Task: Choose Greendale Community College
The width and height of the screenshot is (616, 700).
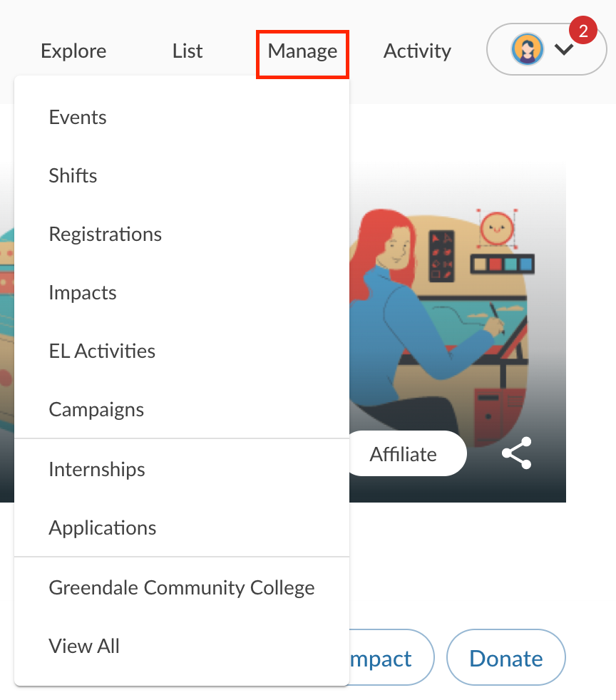Action: tap(182, 588)
